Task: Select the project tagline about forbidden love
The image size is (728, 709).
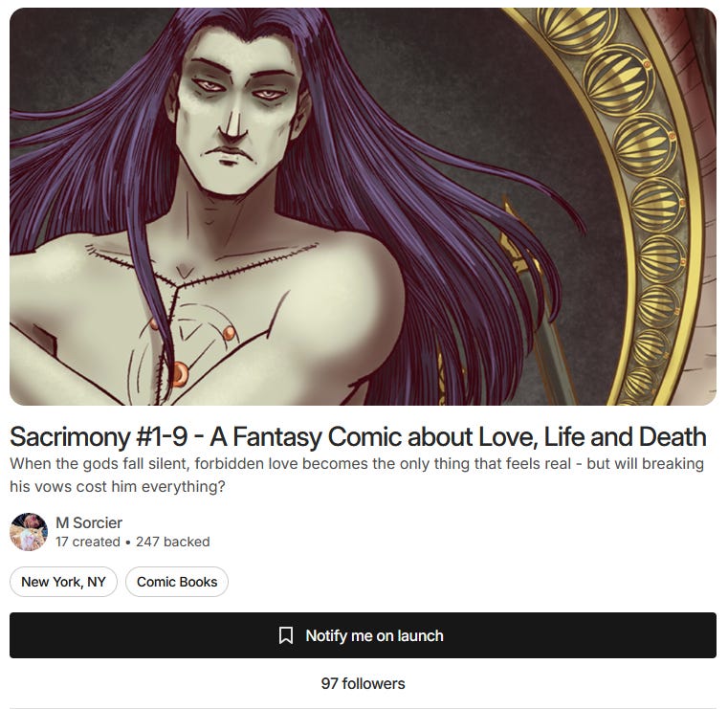Action: point(357,475)
